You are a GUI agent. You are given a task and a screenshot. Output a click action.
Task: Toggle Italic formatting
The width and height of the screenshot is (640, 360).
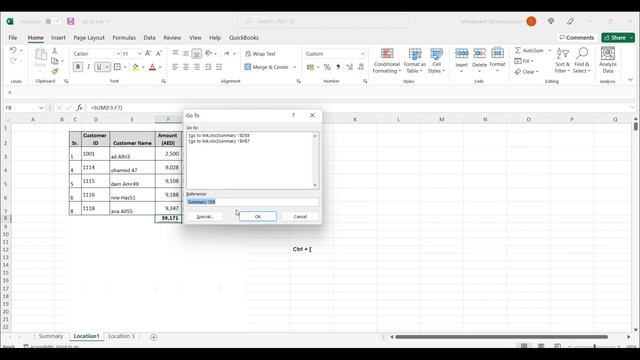[x=88, y=67]
